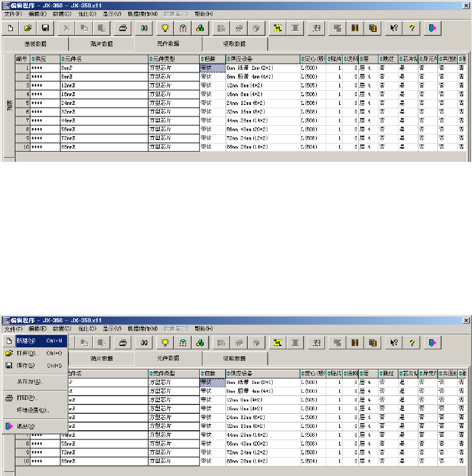
Task: Sort by 元件类型 column header in upper window
Action: pyautogui.click(x=174, y=59)
